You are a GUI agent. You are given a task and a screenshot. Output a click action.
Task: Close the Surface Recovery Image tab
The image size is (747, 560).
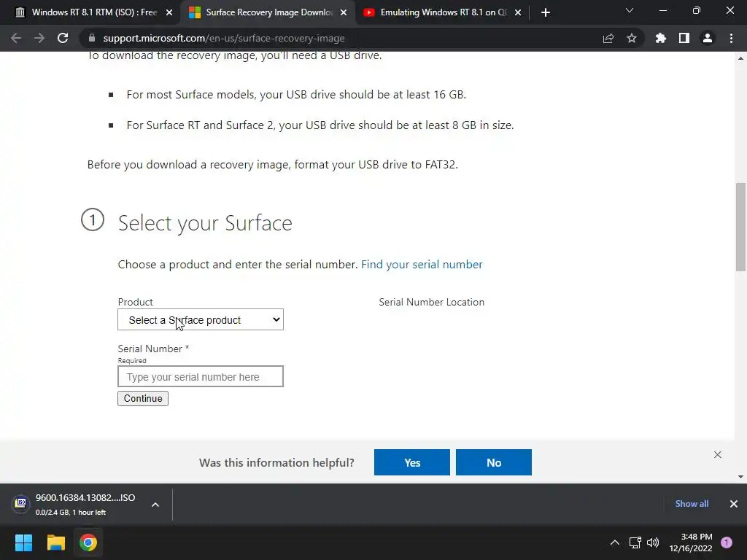pyautogui.click(x=344, y=12)
